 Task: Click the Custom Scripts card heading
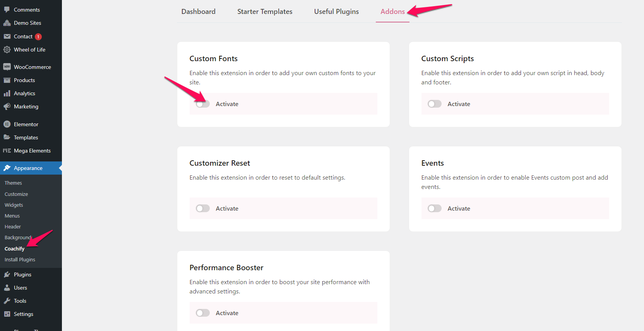click(447, 58)
